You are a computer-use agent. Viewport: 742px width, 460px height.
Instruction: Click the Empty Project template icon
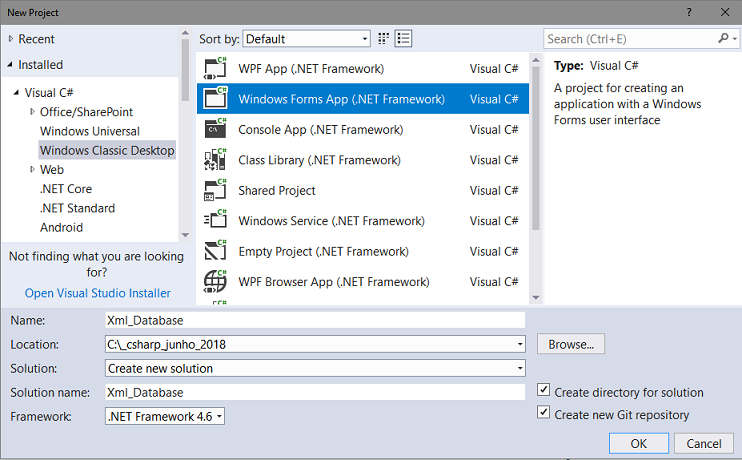(215, 252)
